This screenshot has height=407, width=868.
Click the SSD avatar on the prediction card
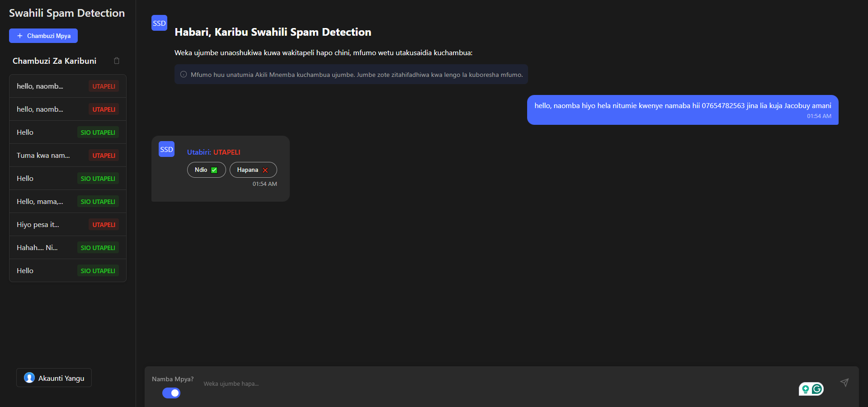click(x=166, y=149)
